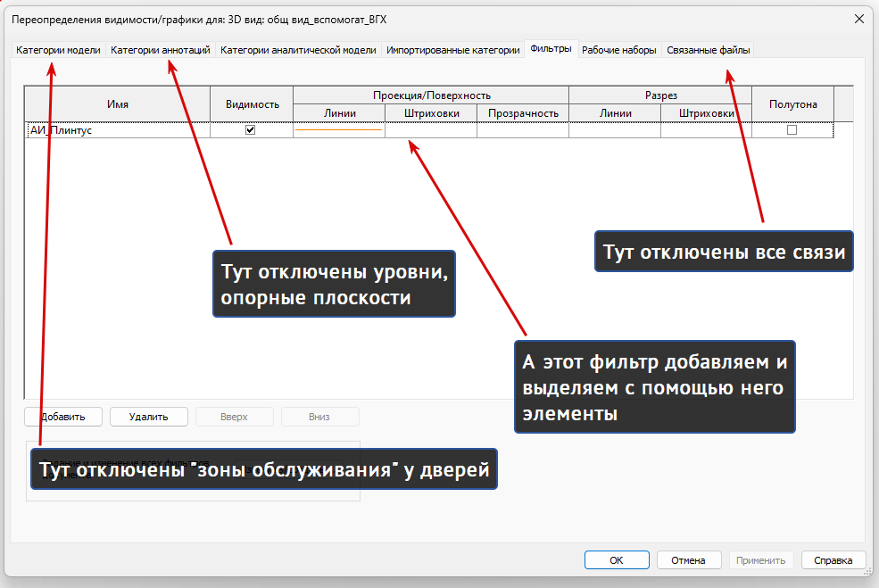
Task: Click Разрез Штриховки cell for АИ_Плинтус
Action: coord(707,130)
